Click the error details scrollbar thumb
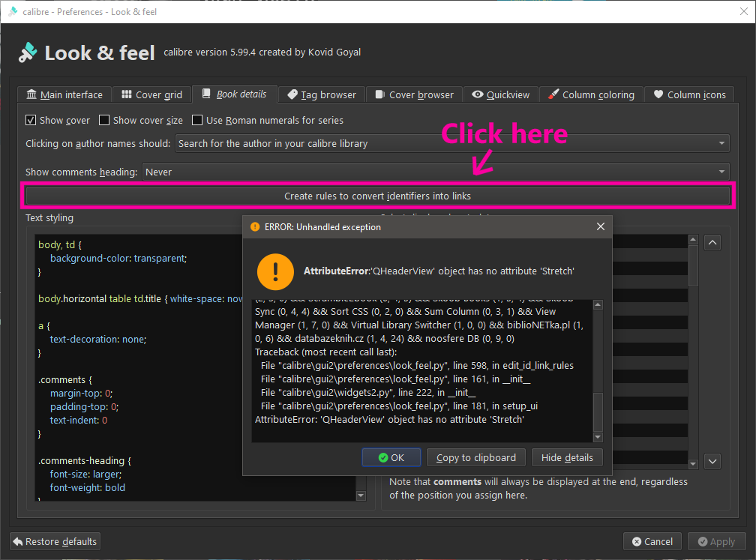 tap(598, 412)
